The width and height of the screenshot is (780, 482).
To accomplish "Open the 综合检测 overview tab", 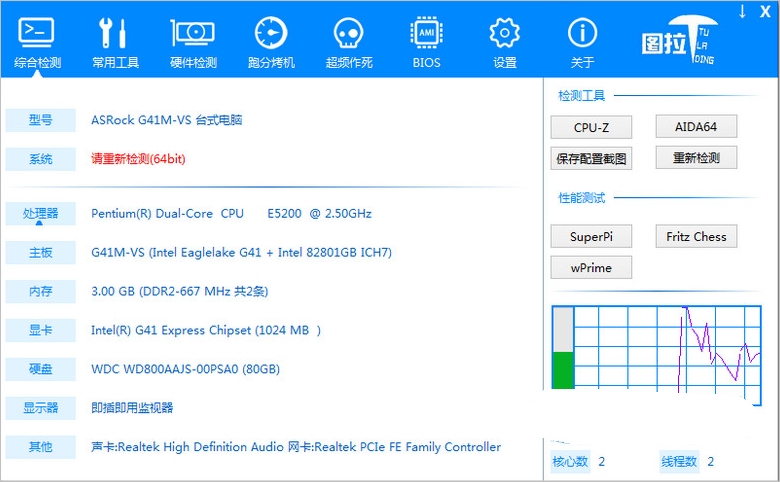I will [x=37, y=43].
